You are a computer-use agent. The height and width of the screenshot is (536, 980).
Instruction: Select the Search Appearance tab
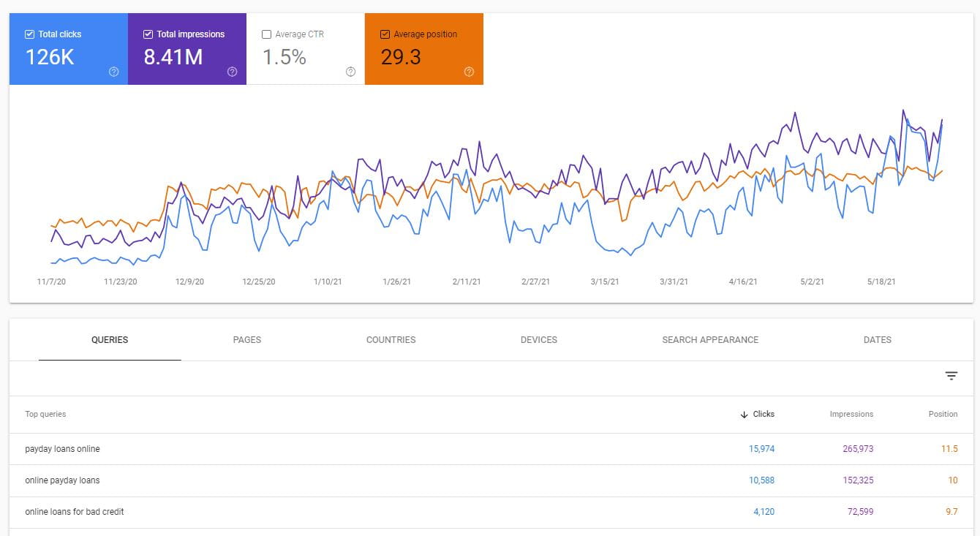709,339
